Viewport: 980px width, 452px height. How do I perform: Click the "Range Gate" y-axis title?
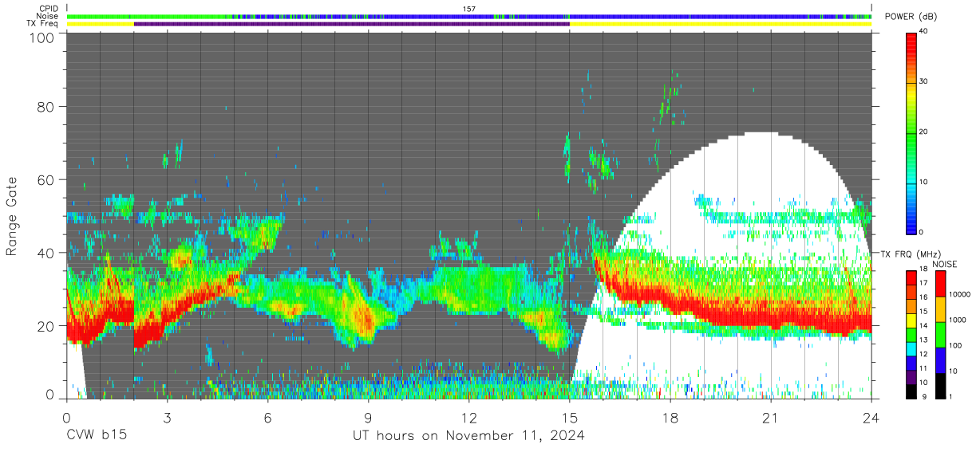click(x=12, y=215)
